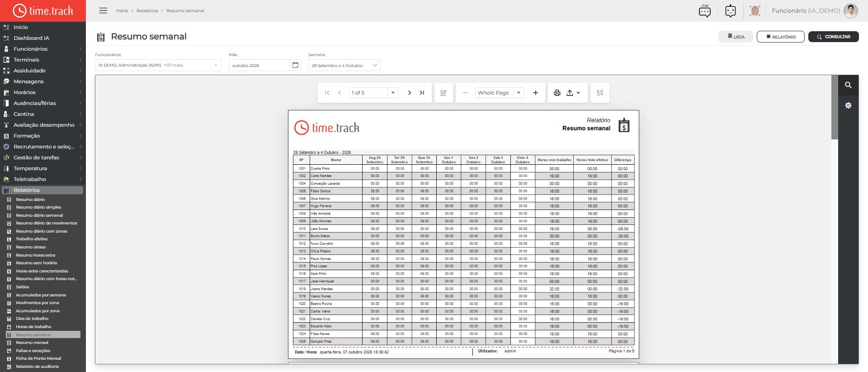Switch view to RELATÓRIO
The width and height of the screenshot is (868, 372).
coord(780,37)
